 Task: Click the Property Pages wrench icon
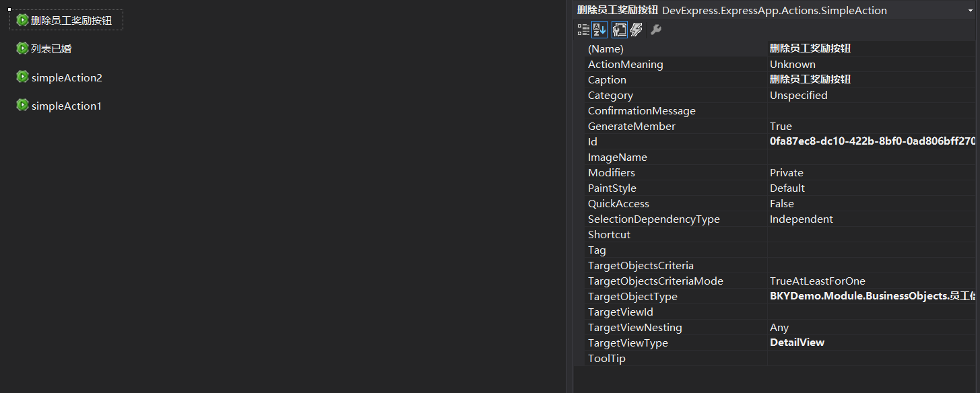tap(656, 30)
